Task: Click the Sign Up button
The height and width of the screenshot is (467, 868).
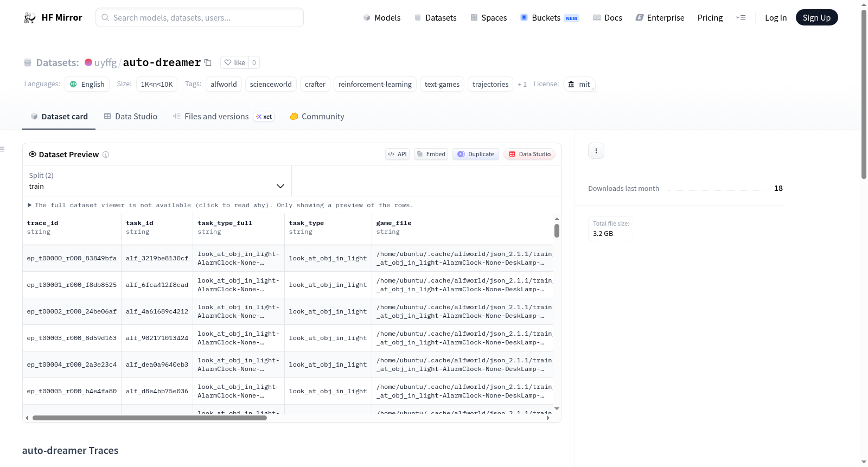Action: pyautogui.click(x=816, y=17)
